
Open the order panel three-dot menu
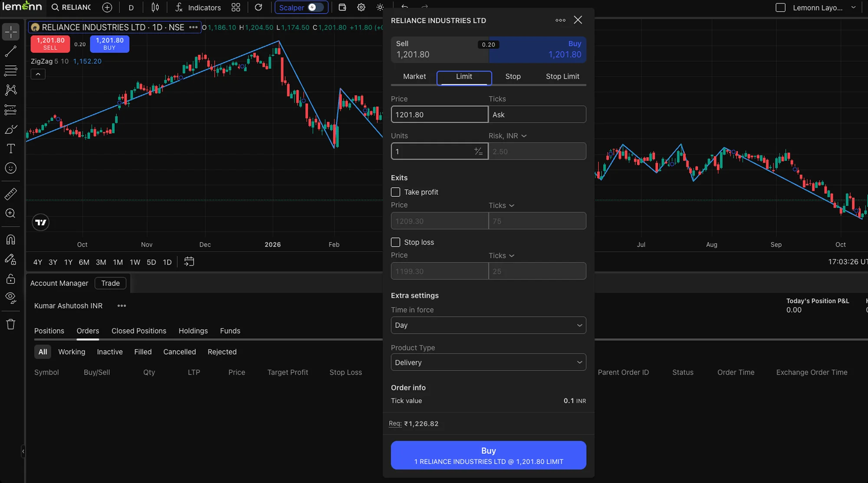[x=560, y=20]
